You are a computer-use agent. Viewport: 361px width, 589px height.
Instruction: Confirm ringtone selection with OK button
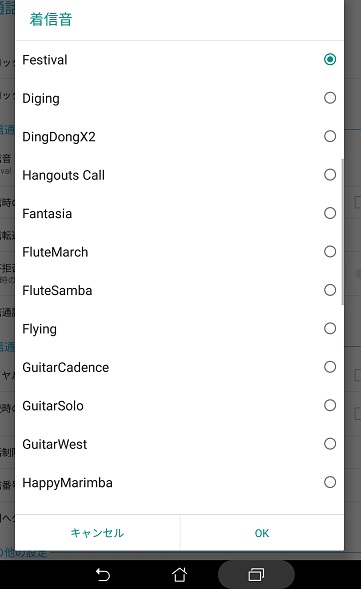[262, 533]
